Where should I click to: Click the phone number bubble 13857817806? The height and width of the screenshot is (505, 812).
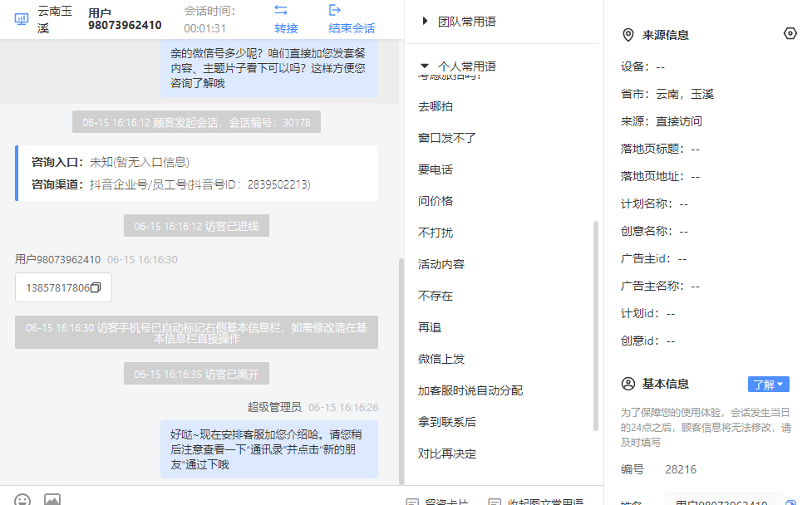(x=63, y=287)
